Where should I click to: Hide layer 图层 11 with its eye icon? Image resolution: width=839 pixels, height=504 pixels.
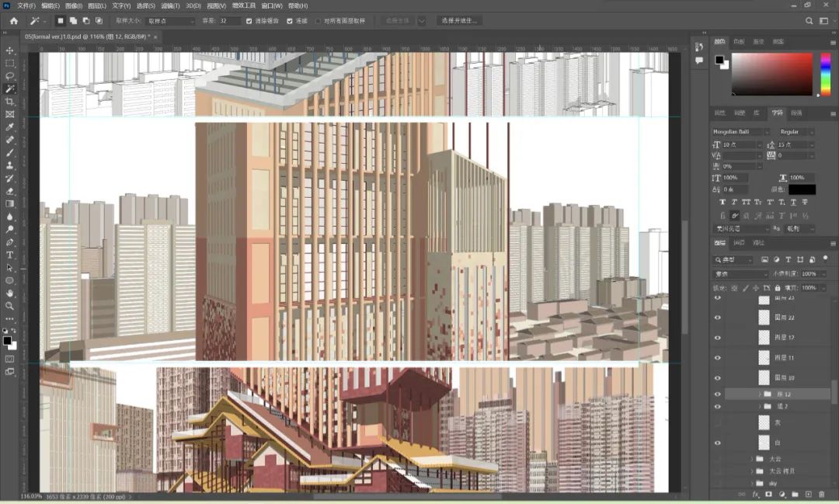click(x=718, y=357)
